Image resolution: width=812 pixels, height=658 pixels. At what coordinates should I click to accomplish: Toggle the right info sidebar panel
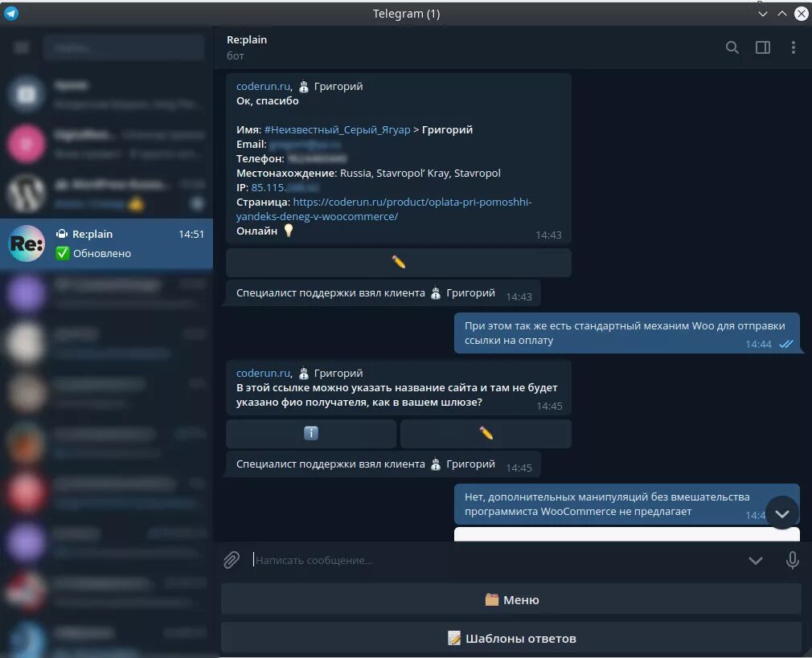pyautogui.click(x=762, y=47)
